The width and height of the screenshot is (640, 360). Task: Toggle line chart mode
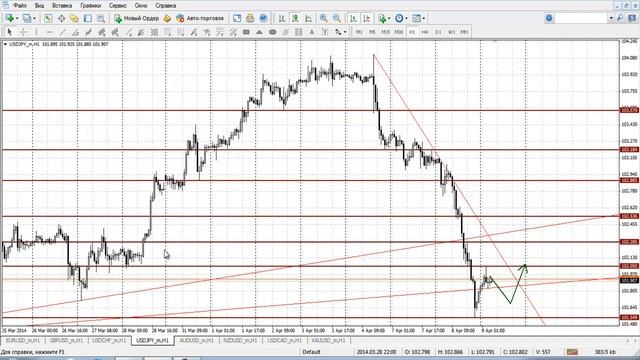click(x=309, y=18)
